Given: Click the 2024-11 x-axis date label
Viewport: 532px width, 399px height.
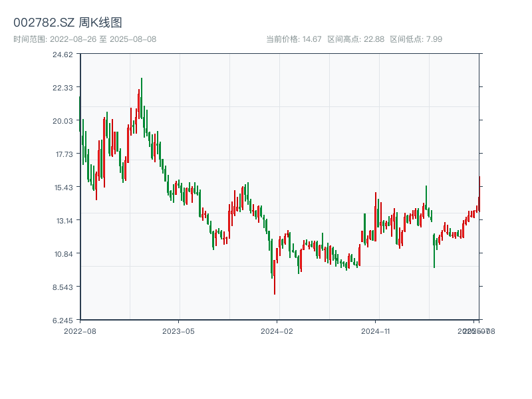Looking at the screenshot, I should point(376,331).
